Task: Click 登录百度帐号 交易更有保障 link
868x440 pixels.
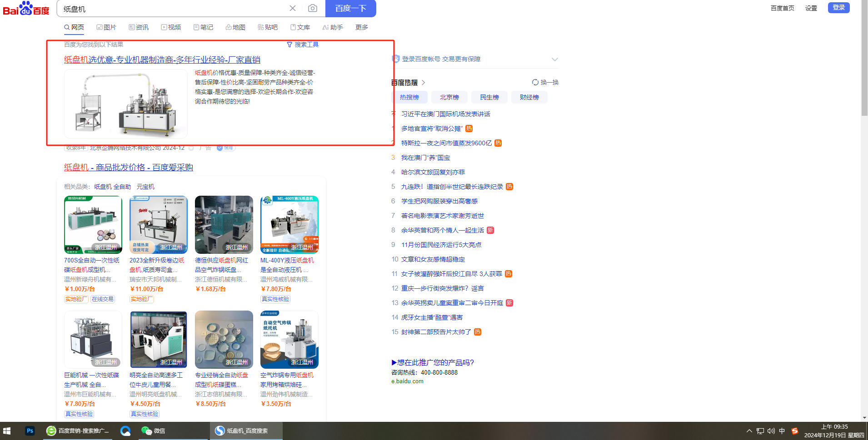Action: (441, 59)
